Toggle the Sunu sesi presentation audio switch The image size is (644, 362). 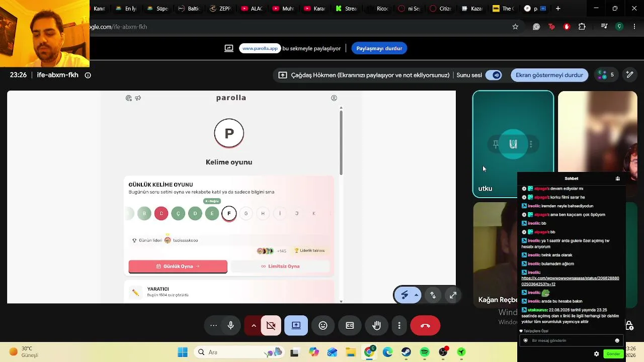coord(494,75)
